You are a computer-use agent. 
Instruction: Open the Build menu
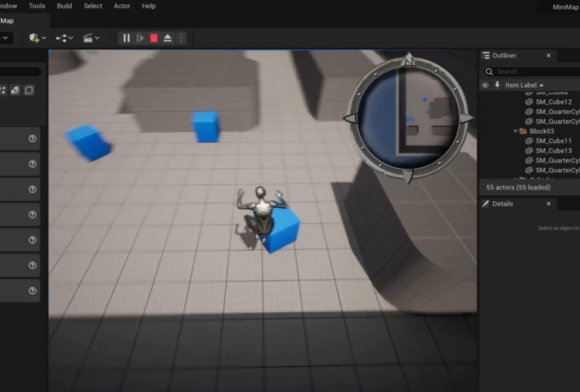[x=65, y=6]
